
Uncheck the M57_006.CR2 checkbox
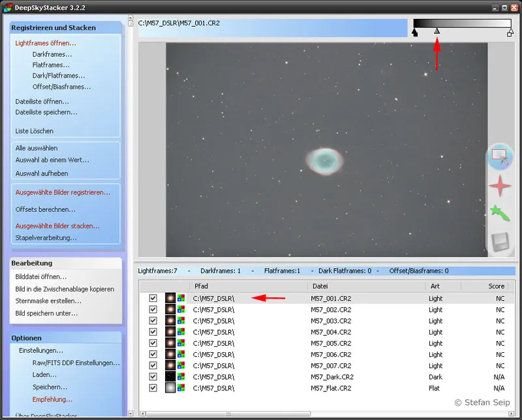point(153,354)
